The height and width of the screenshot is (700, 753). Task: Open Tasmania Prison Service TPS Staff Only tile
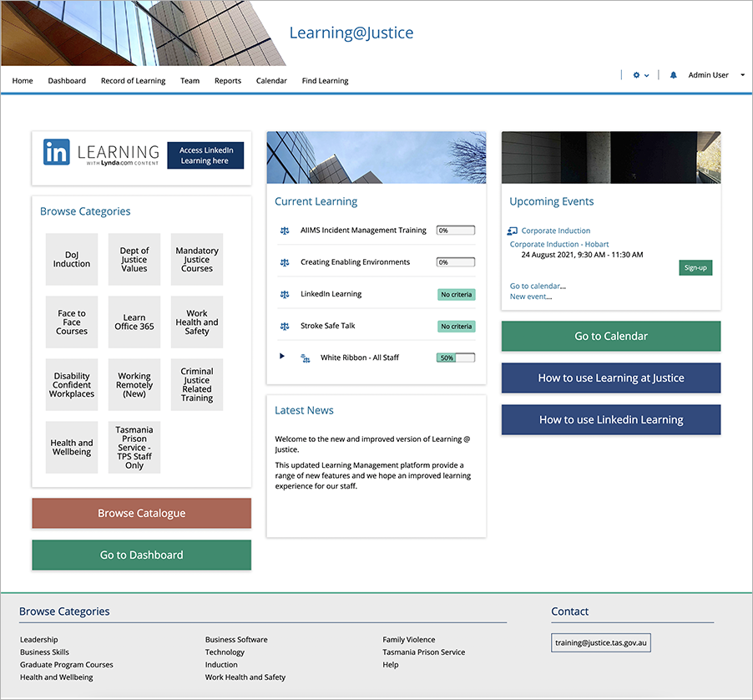pos(134,447)
